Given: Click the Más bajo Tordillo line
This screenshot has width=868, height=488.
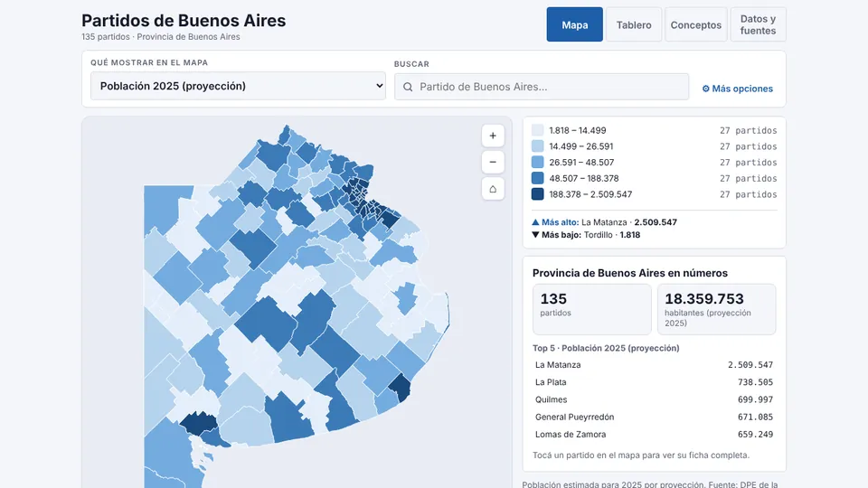Looking at the screenshot, I should pyautogui.click(x=586, y=235).
